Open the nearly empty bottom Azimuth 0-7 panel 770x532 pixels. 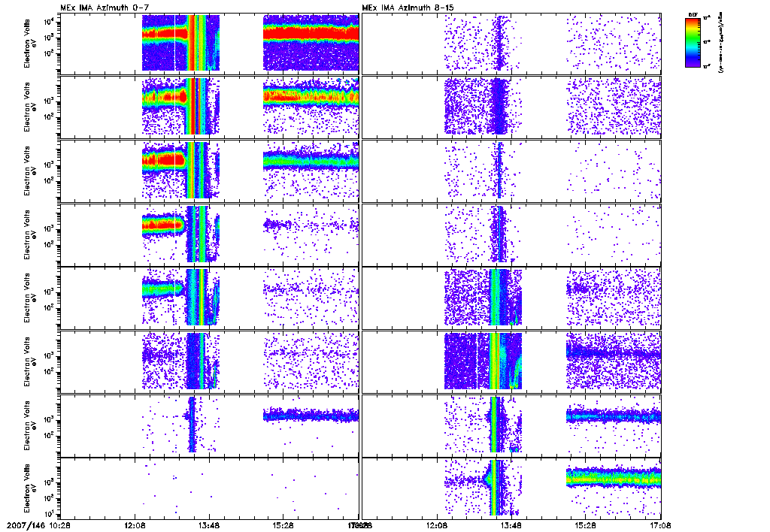(209, 489)
